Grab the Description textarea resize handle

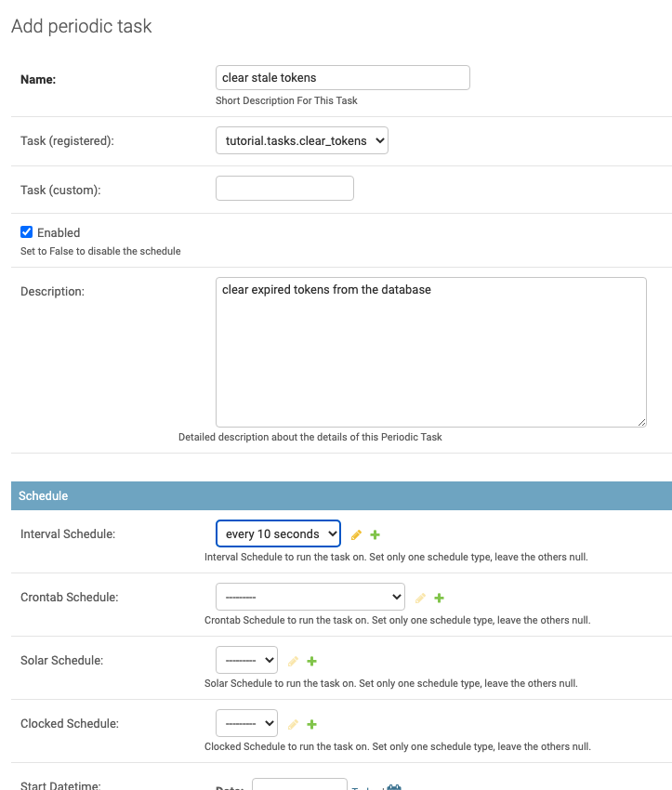coord(641,422)
